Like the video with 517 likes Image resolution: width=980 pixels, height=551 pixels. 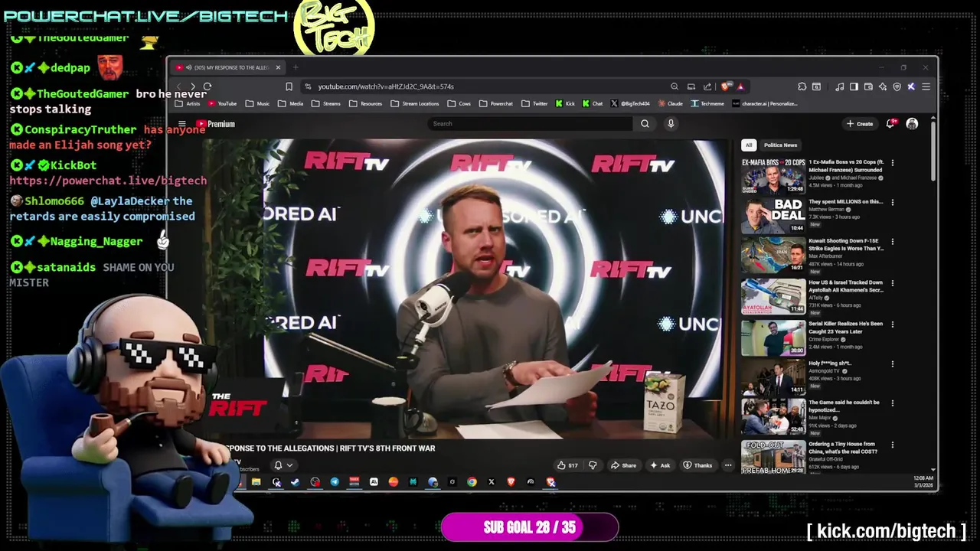567,465
